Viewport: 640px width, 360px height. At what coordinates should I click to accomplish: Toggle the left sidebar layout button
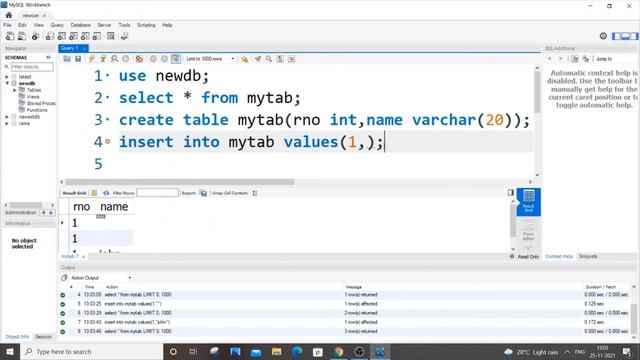pyautogui.click(x=616, y=36)
